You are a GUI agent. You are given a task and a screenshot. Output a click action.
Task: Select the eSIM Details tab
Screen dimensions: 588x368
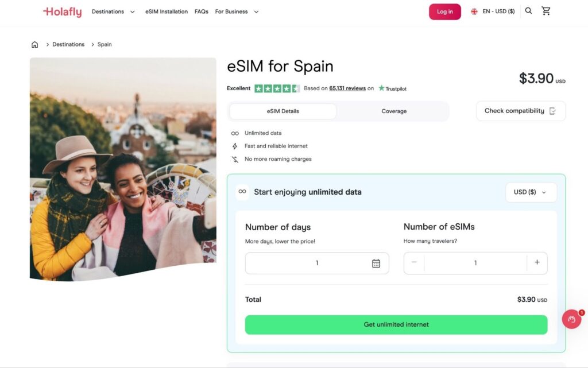pyautogui.click(x=283, y=111)
